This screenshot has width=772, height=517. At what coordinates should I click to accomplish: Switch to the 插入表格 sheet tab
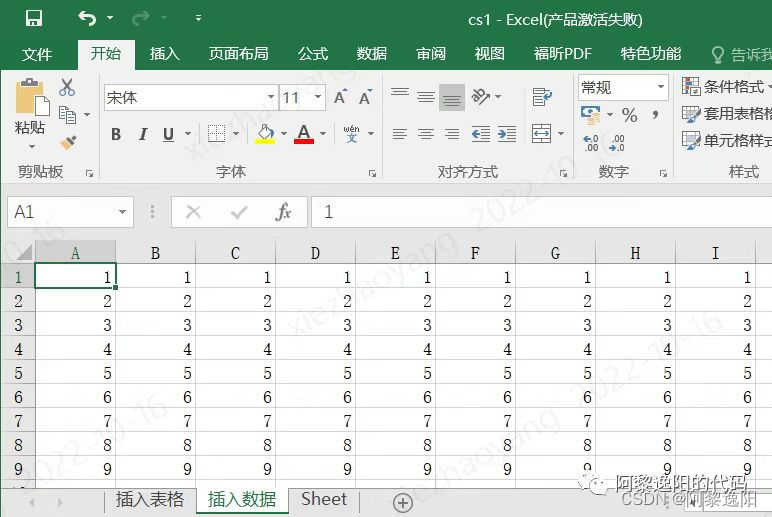point(150,500)
